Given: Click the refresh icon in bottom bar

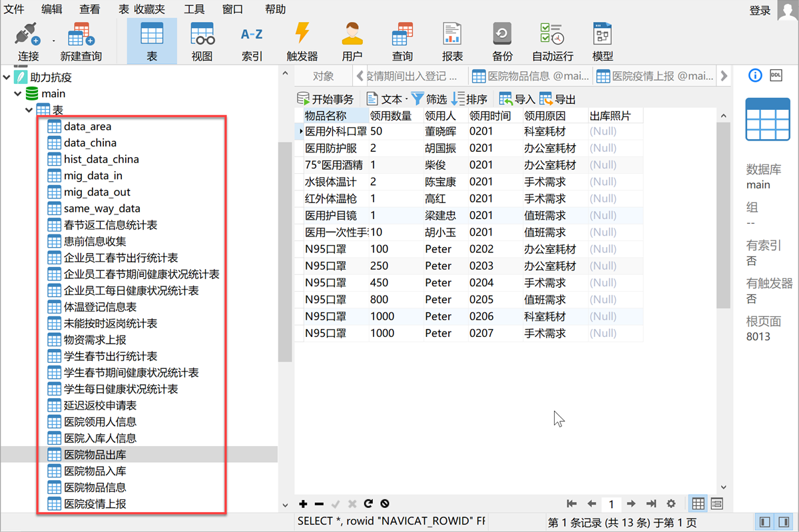Looking at the screenshot, I should tap(368, 504).
